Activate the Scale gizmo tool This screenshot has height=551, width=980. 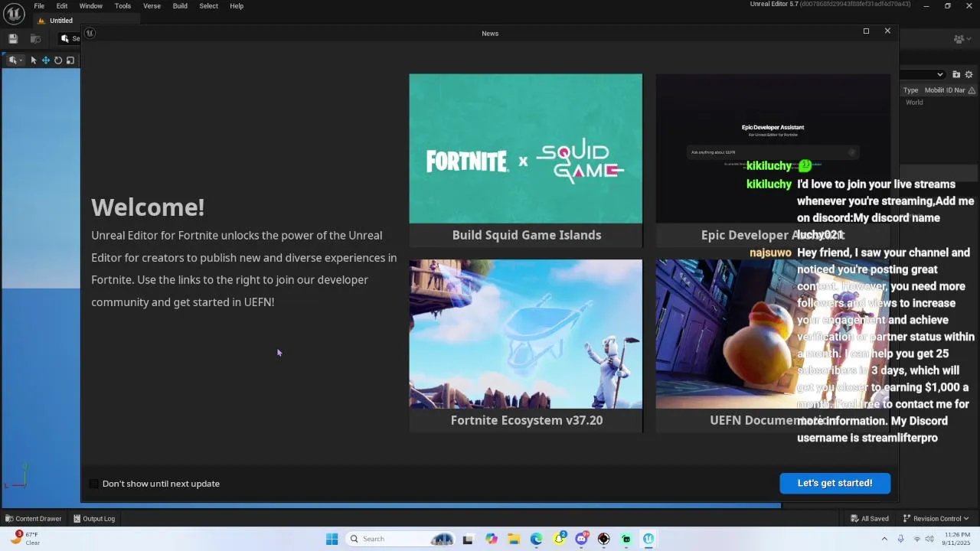tap(70, 60)
